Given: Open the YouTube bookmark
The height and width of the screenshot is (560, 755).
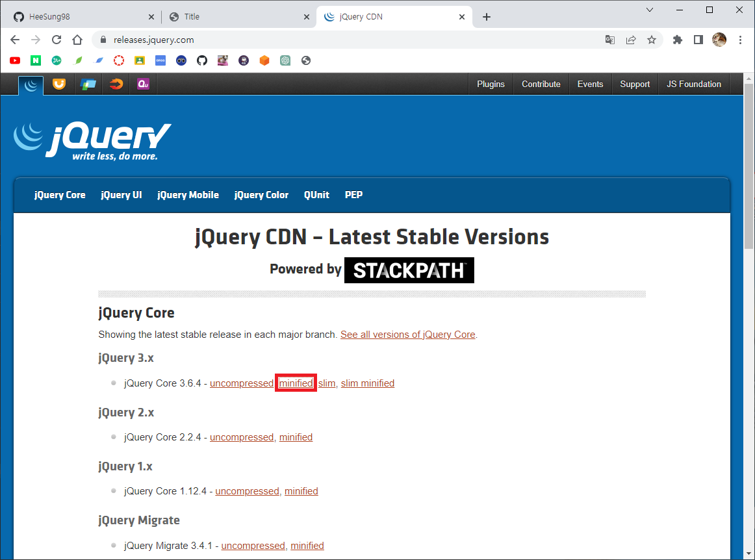Looking at the screenshot, I should [15, 60].
